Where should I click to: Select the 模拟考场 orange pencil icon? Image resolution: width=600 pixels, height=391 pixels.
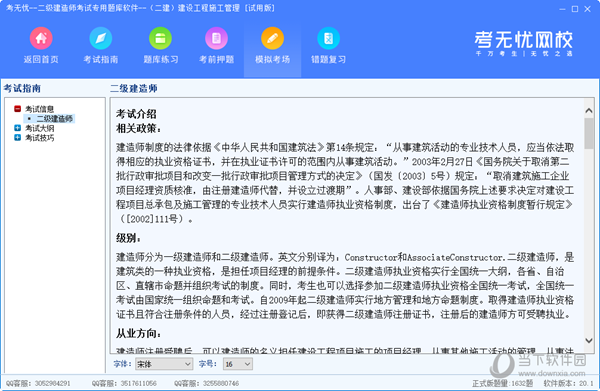(272, 38)
